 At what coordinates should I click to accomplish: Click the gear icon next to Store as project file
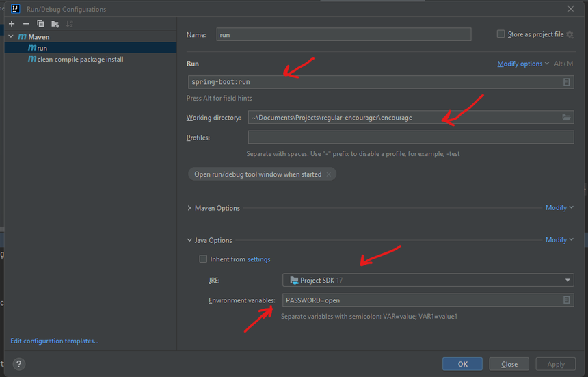tap(570, 34)
